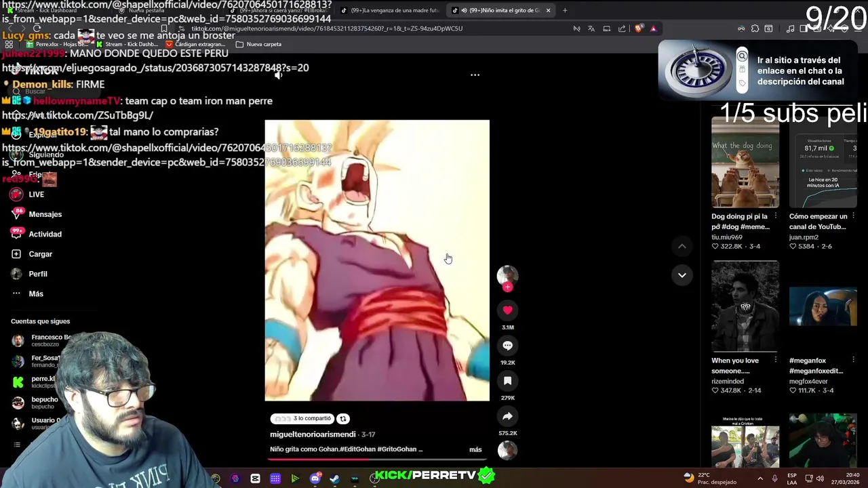Save the video with the bookmark icon
The height and width of the screenshot is (488, 868).
tap(507, 381)
